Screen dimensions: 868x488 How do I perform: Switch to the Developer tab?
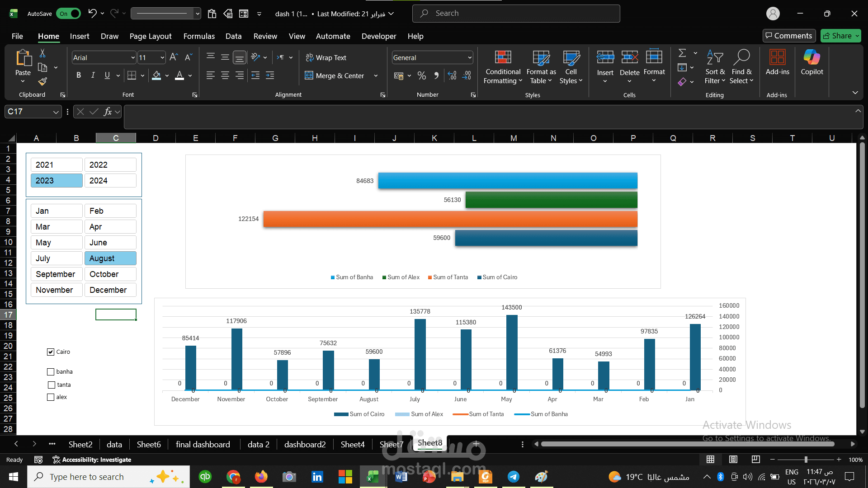(379, 36)
